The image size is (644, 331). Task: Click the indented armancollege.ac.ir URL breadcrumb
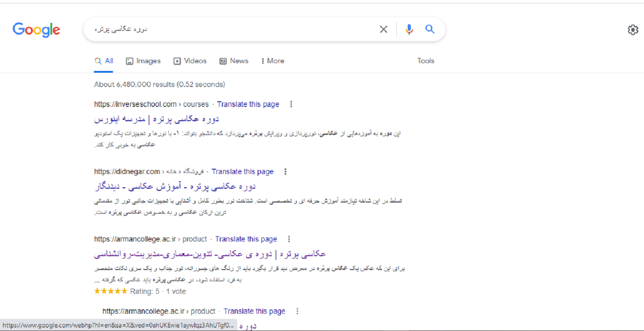(159, 311)
